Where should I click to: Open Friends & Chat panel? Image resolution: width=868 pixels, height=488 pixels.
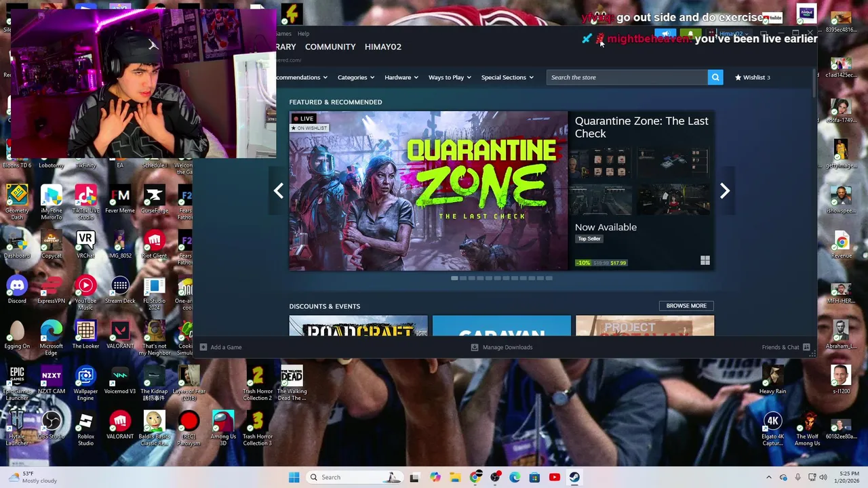point(785,347)
